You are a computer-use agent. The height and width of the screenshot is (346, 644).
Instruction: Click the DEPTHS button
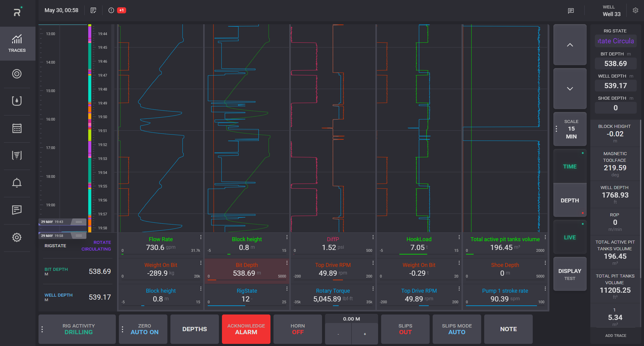[195, 329]
